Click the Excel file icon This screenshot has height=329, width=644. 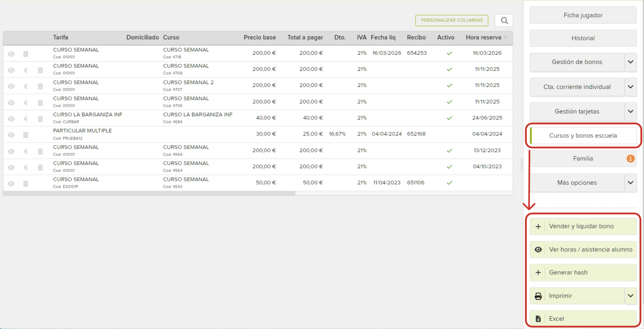coord(538,319)
